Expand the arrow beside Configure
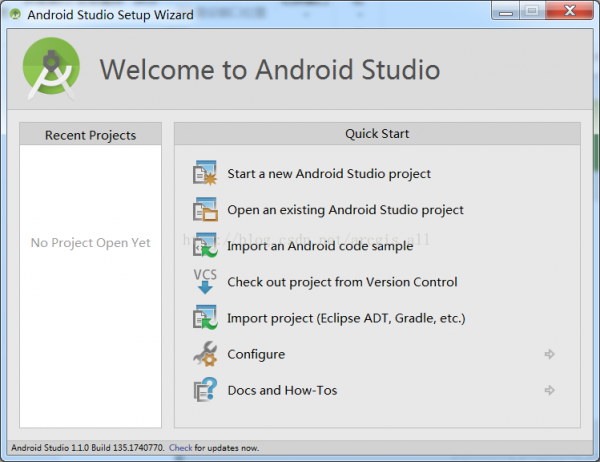Viewport: 600px width, 462px height. [549, 354]
